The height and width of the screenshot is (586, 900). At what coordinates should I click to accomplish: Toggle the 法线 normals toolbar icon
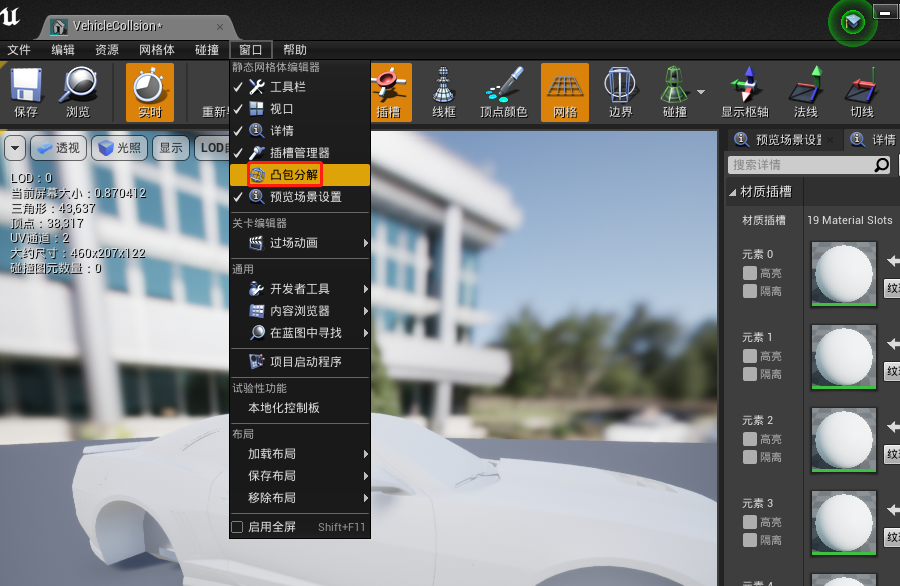click(805, 92)
